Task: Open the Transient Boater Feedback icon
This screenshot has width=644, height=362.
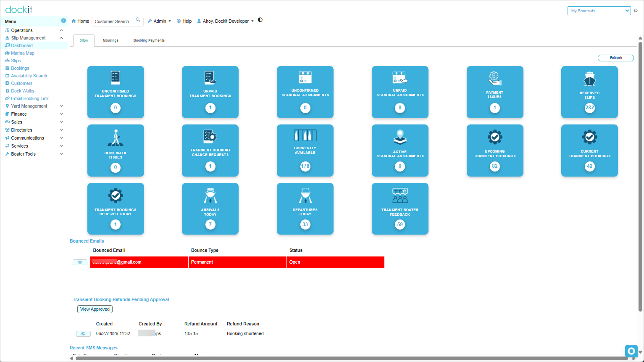Action: tap(400, 196)
